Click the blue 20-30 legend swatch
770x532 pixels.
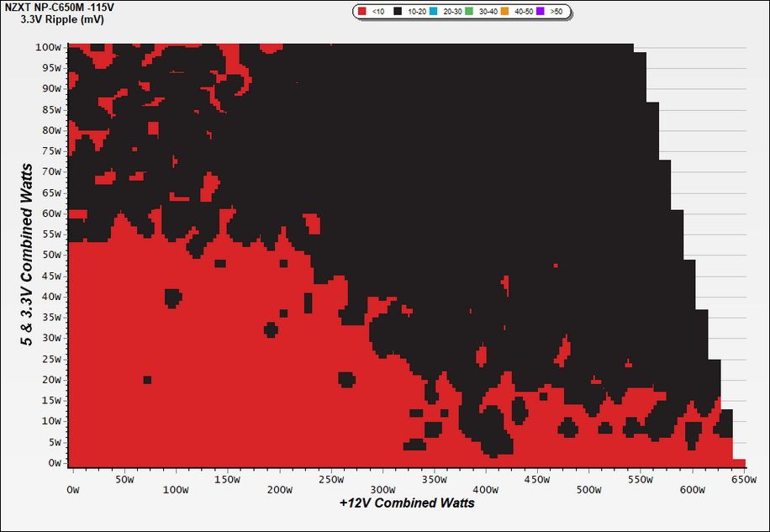pyautogui.click(x=433, y=11)
